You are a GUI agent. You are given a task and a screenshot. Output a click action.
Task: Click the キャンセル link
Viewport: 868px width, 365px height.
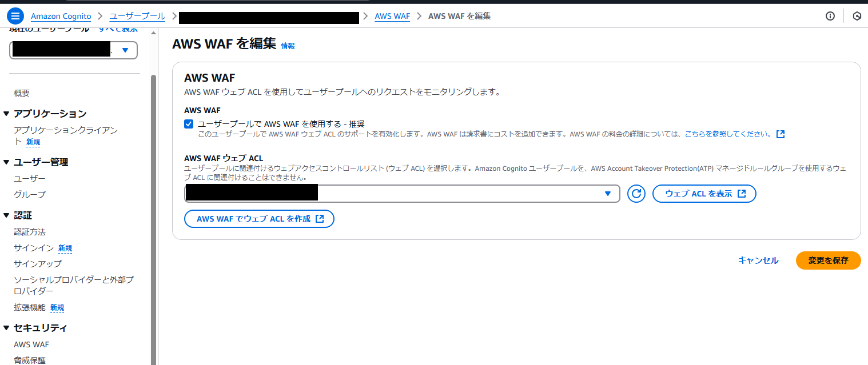[x=758, y=260]
